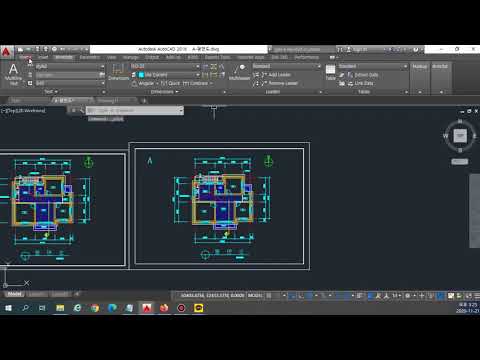Expand the Text panel title
This screenshot has width=480, height=360.
pyautogui.click(x=51, y=92)
